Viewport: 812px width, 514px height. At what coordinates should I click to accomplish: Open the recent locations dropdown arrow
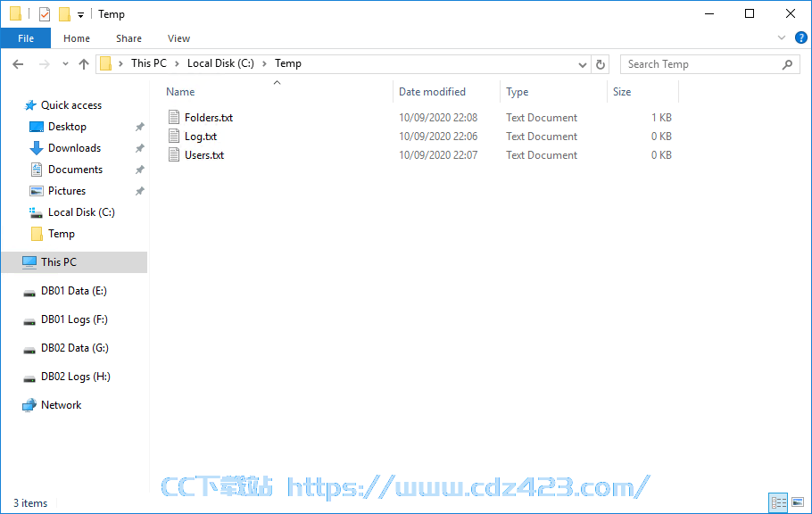pyautogui.click(x=65, y=64)
